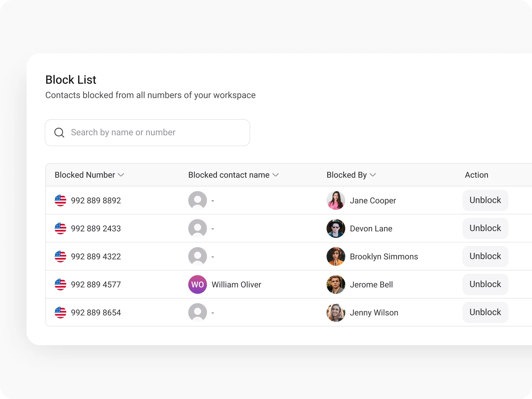Click the Brooklyn Simmons name
532x399 pixels.
point(384,257)
